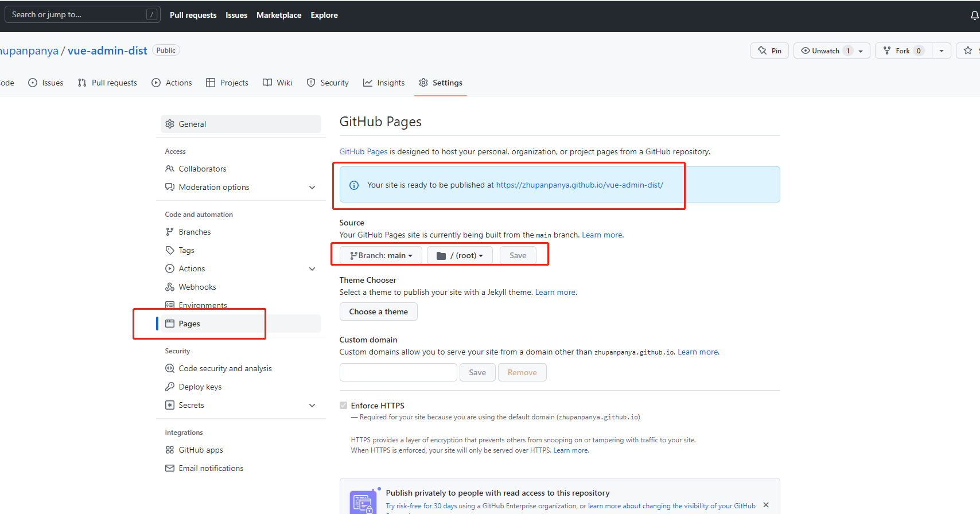The width and height of the screenshot is (980, 514).
Task: Open the Unwatch notifications dropdown
Action: coord(832,50)
